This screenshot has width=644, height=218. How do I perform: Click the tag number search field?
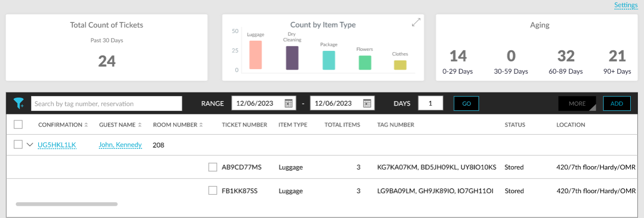point(106,104)
